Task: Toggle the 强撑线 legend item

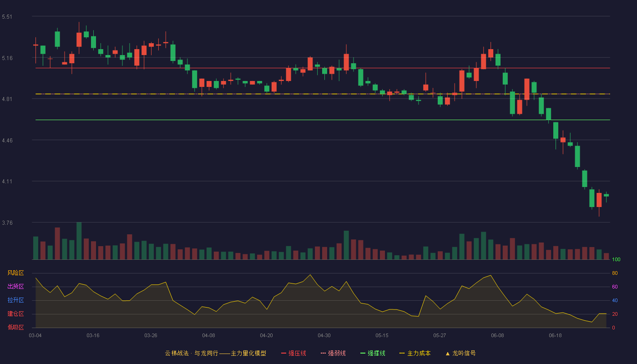Action: [x=373, y=353]
